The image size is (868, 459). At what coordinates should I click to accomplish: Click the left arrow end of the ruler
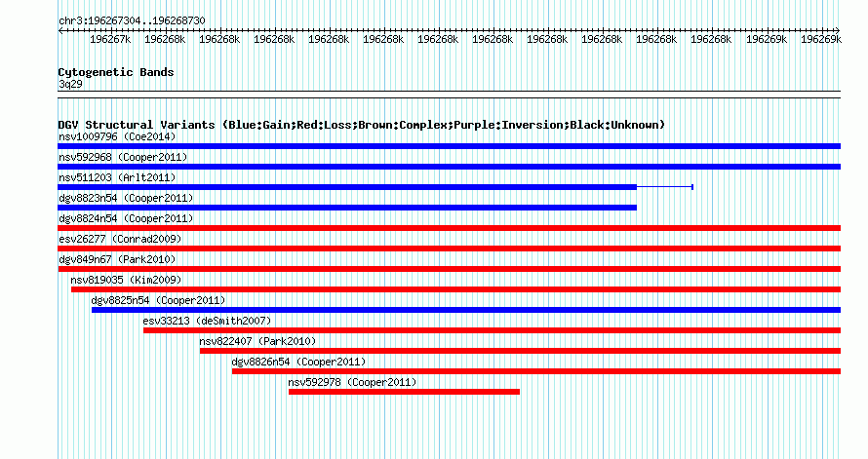pos(60,31)
